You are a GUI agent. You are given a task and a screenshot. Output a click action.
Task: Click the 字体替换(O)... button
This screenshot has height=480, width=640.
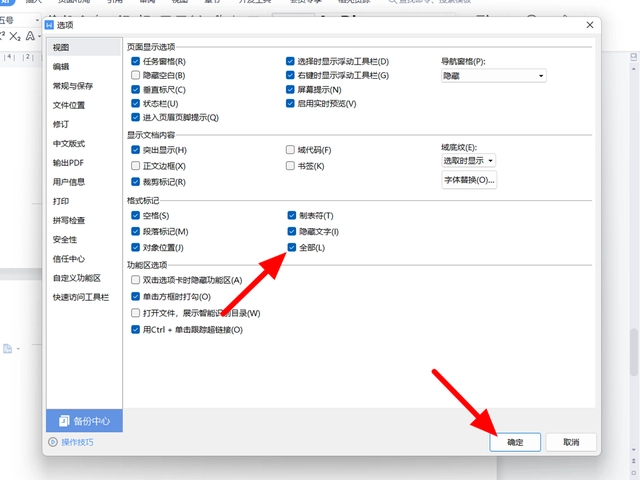tap(469, 180)
